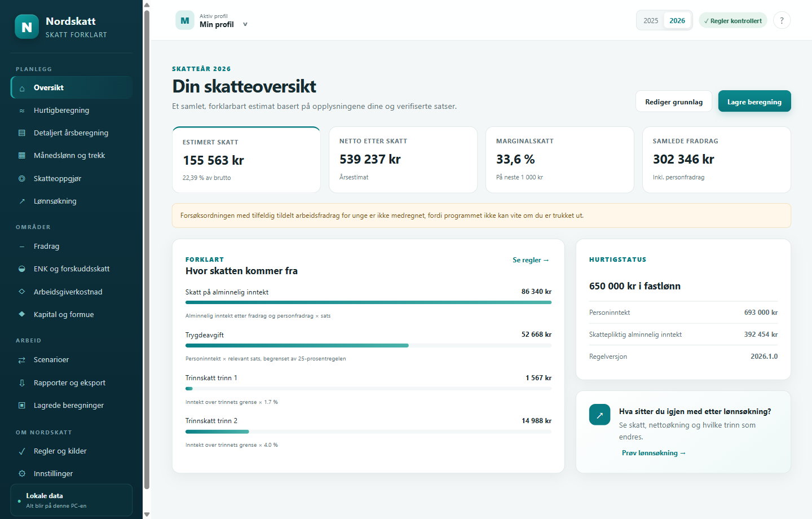The width and height of the screenshot is (812, 519).
Task: Click the scrollbar down arrow
Action: coord(147,514)
